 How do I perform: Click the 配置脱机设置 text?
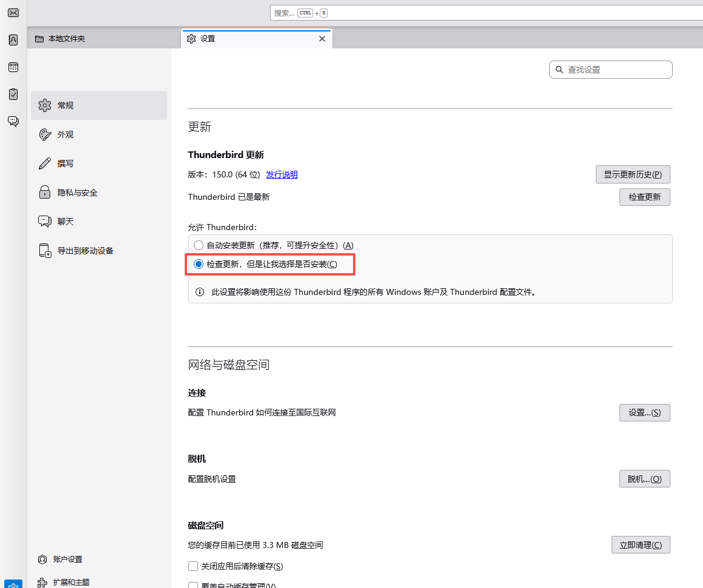coord(212,479)
